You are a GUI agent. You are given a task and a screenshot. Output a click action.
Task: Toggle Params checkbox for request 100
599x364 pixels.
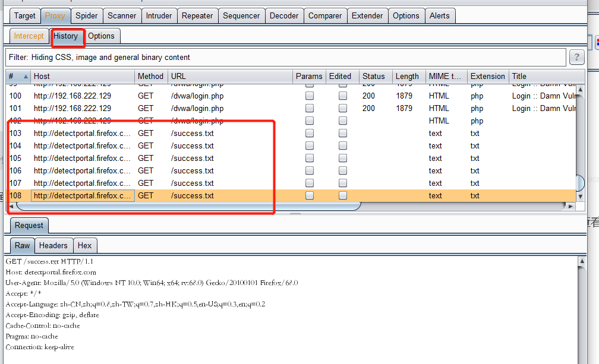click(310, 96)
